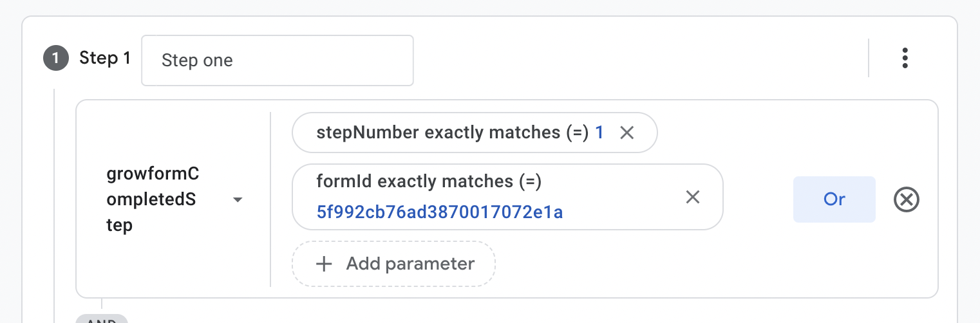Select the Step 1 label text
Screen dimensions: 980x323
tap(105, 58)
